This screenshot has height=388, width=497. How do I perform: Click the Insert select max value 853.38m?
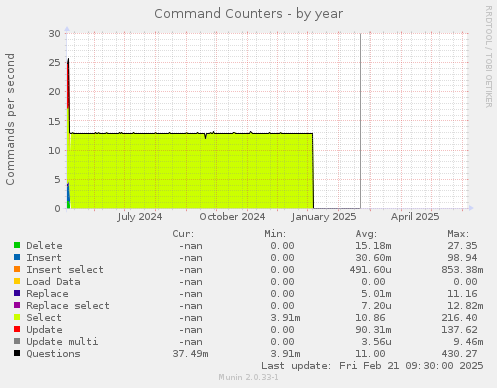(x=462, y=270)
